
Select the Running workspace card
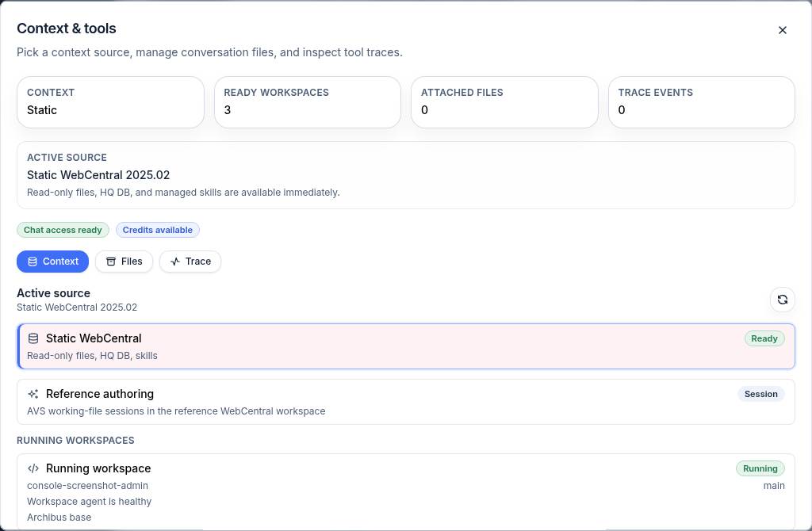(406, 491)
